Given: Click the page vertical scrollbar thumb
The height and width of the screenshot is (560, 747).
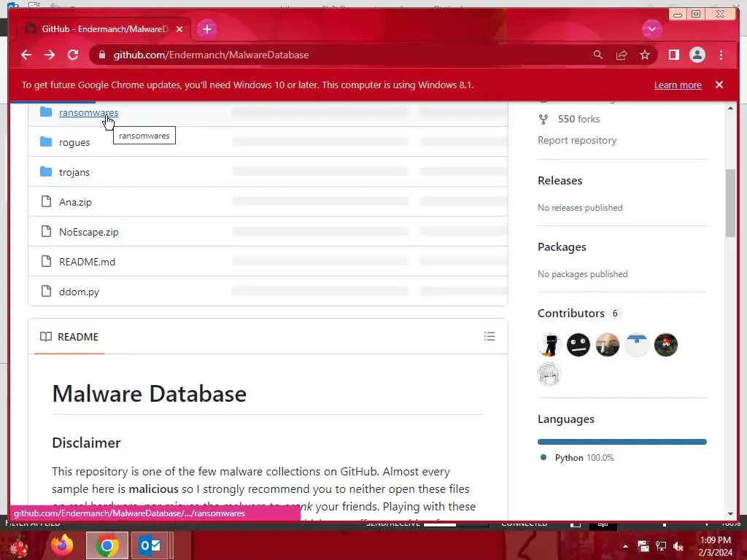Looking at the screenshot, I should (730, 203).
